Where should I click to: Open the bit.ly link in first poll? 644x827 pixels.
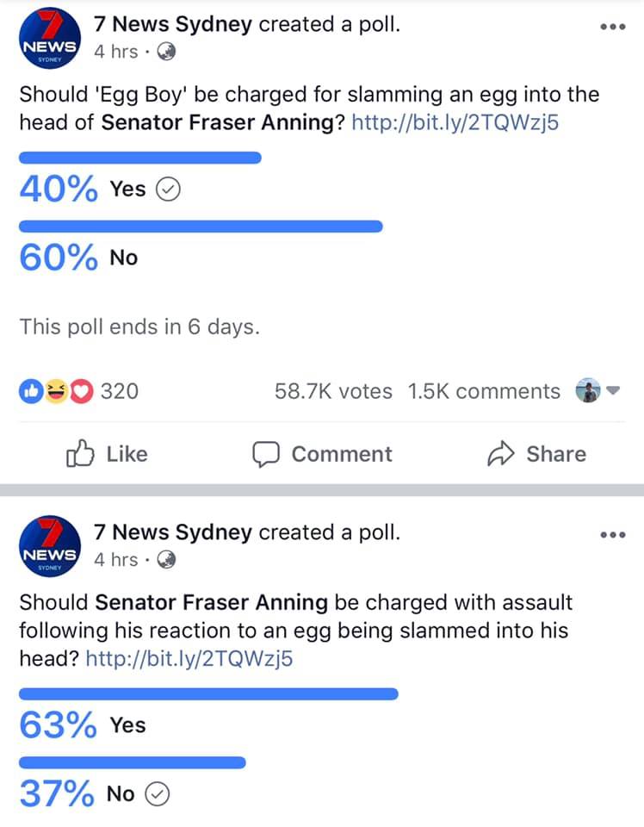[456, 122]
